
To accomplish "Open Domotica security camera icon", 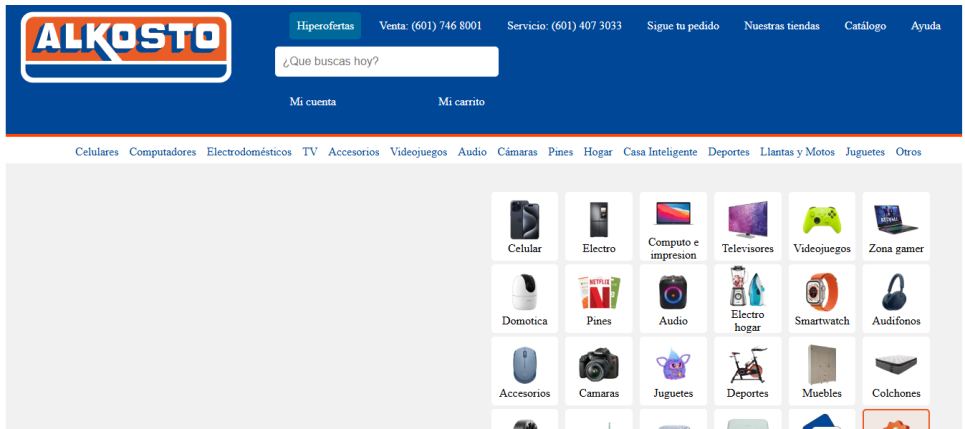I will pyautogui.click(x=524, y=292).
